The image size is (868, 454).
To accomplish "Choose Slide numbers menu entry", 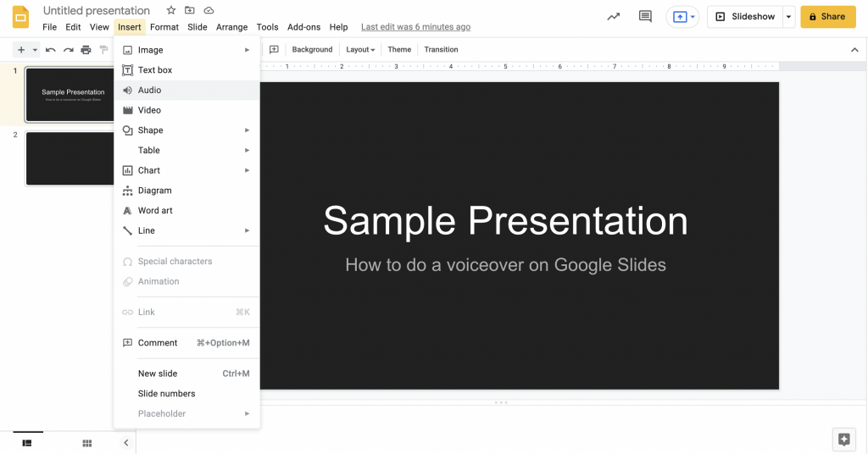I will [186, 393].
